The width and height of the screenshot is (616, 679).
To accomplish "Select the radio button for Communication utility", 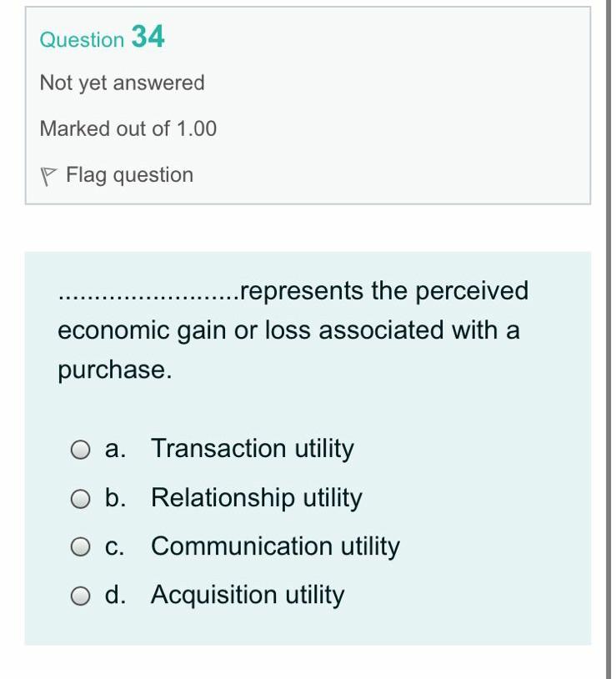I will 82,546.
